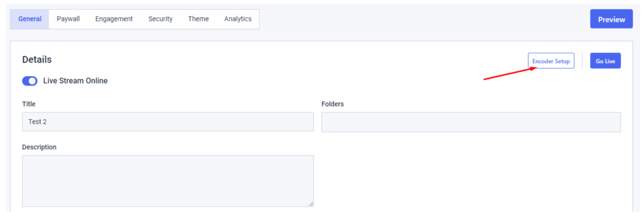Go to the Engagement tab

click(114, 19)
